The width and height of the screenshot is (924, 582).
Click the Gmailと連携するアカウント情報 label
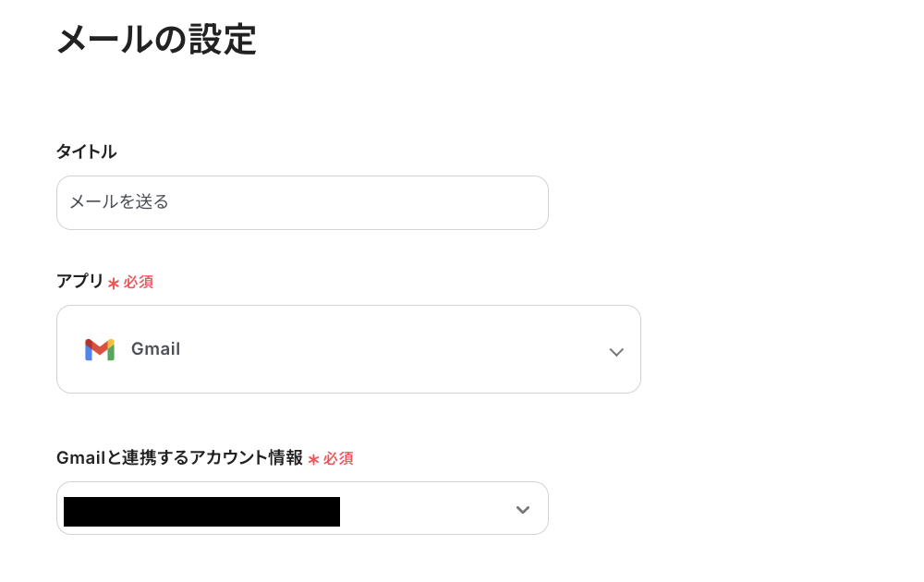click(x=179, y=457)
